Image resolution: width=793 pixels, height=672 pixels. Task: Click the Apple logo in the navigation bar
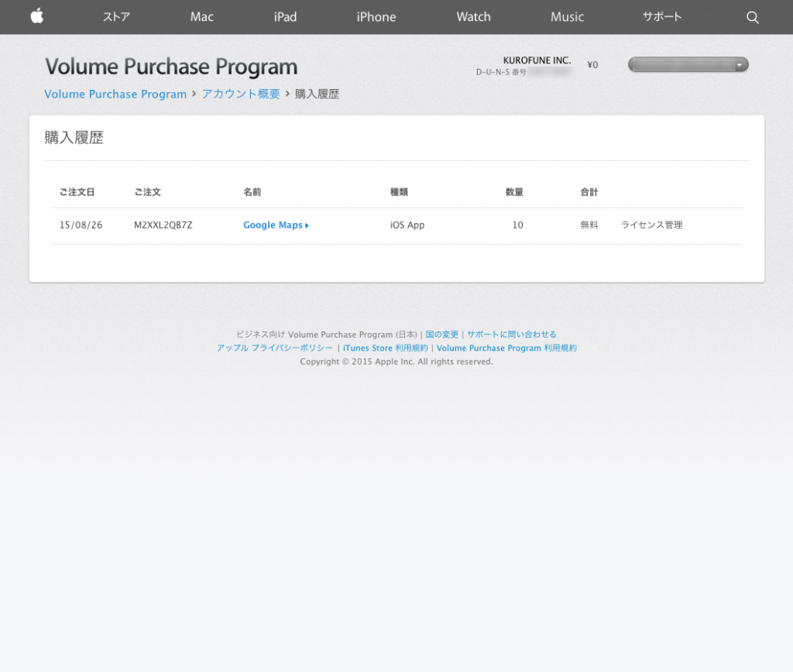(x=36, y=16)
